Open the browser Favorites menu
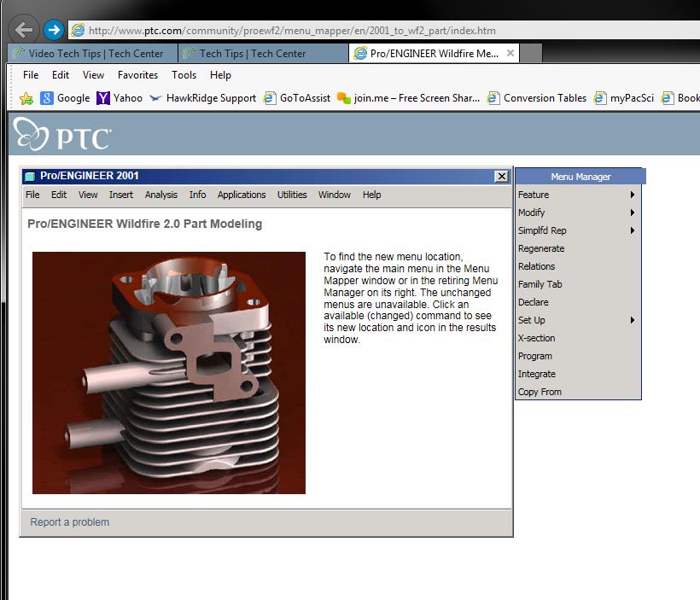Image resolution: width=700 pixels, height=600 pixels. [x=137, y=75]
